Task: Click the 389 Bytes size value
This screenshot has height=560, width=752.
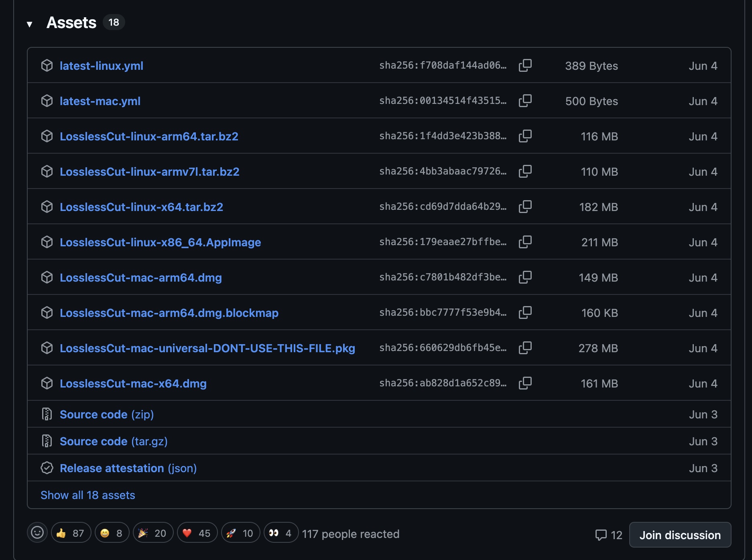Action: pyautogui.click(x=591, y=66)
